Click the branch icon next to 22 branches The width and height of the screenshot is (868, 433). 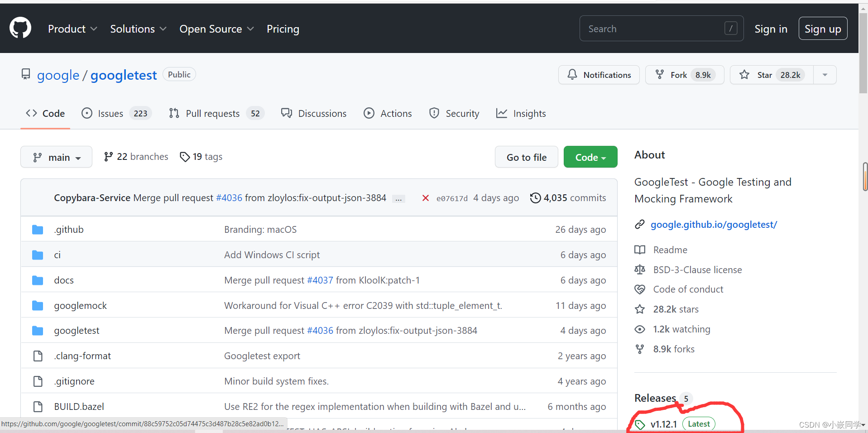[108, 157]
